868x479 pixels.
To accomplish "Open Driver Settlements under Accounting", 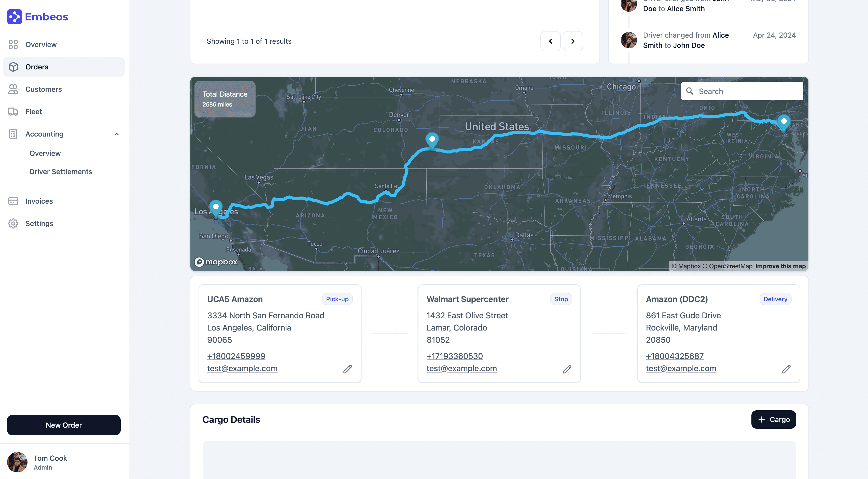I will pos(61,172).
